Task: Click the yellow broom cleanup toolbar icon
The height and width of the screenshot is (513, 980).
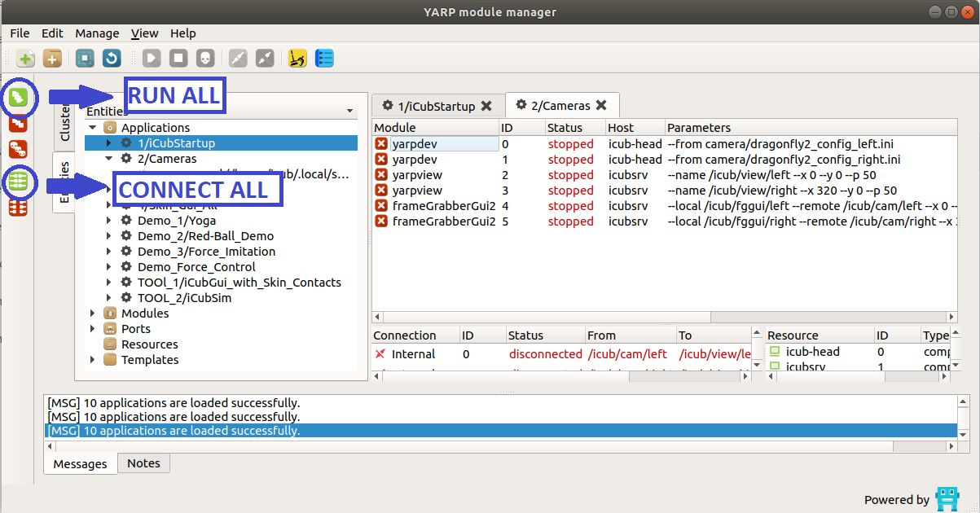Action: [298, 59]
